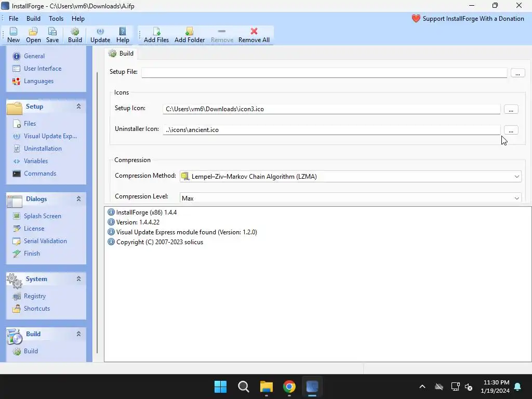
Task: Open File Explorer from the taskbar
Action: 267,387
